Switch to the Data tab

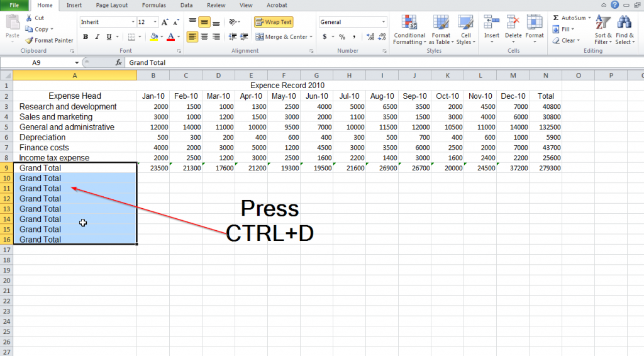pyautogui.click(x=186, y=5)
